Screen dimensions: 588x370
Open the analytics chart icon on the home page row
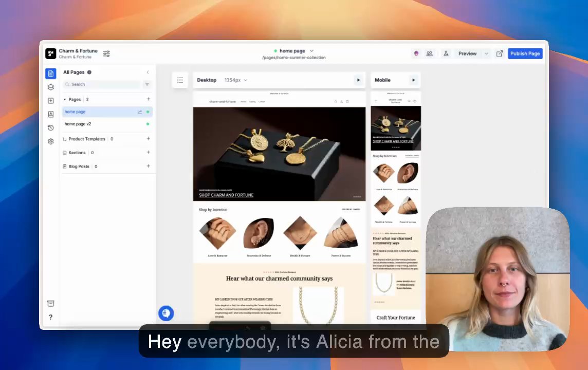(x=139, y=112)
